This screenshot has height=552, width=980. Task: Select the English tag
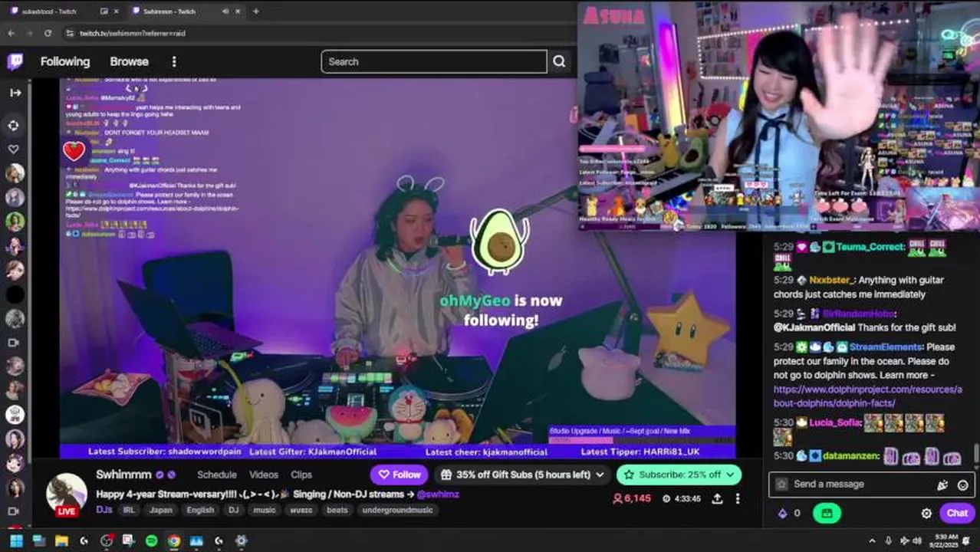[x=200, y=510]
